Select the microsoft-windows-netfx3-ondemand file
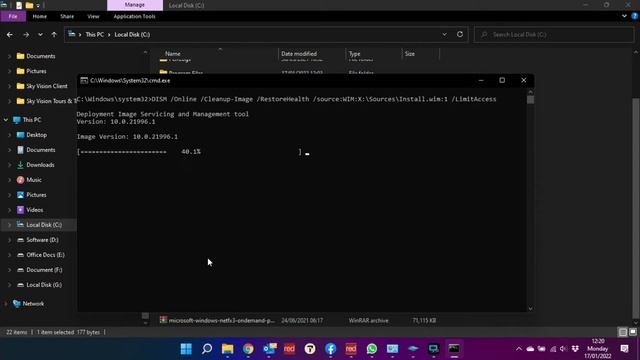 [221, 320]
